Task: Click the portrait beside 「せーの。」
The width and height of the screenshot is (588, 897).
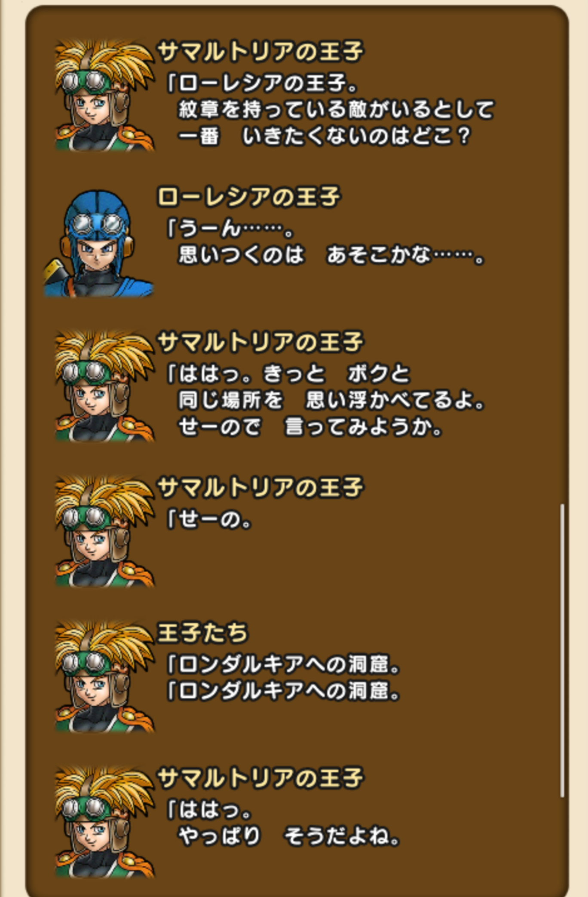Action: pos(104,531)
